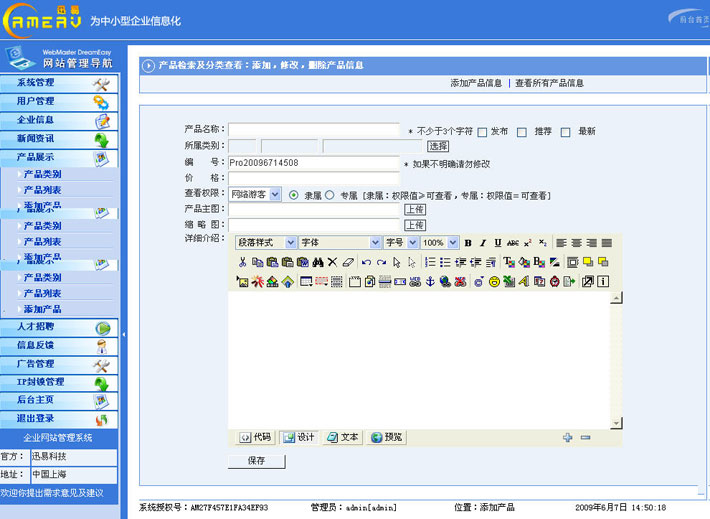Click the editor vertical scrollbar down arrow

click(616, 423)
